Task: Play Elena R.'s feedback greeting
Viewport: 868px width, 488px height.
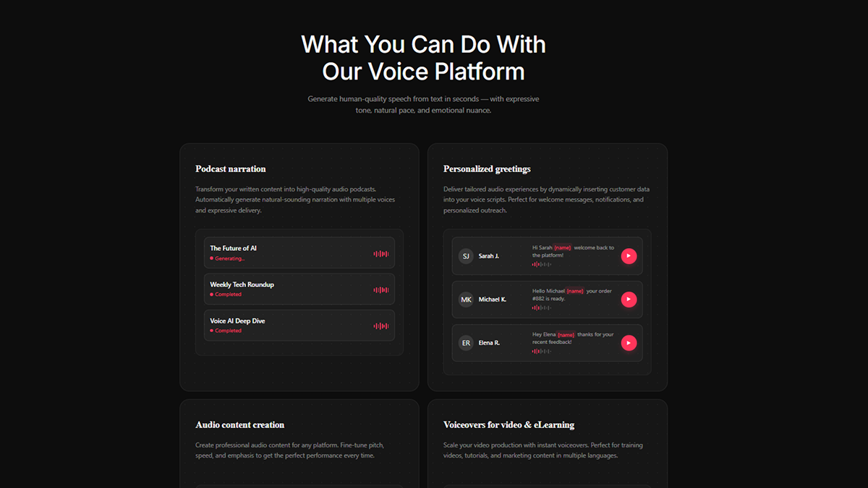Action: [629, 343]
